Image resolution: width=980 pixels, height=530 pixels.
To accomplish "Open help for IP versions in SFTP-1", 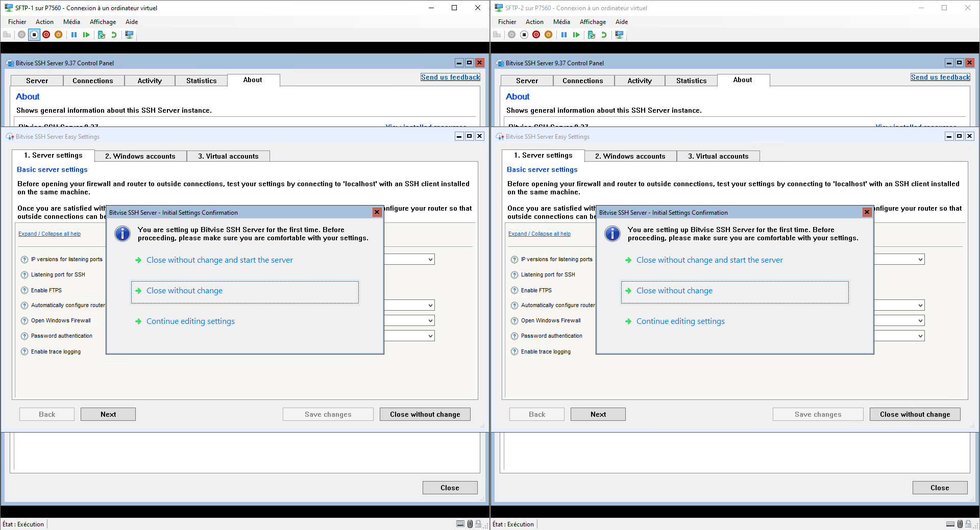I will coord(24,260).
